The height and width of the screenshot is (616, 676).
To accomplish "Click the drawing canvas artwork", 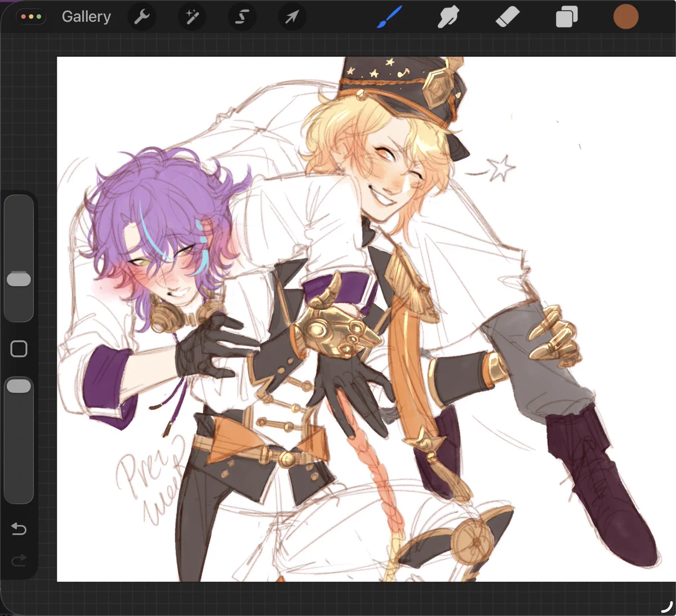I will click(366, 319).
